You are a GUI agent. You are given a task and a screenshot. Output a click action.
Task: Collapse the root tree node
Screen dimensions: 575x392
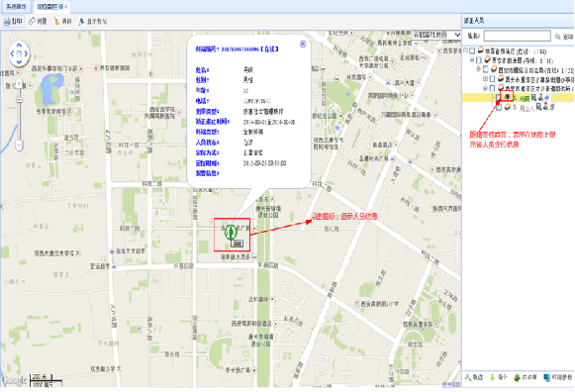[465, 50]
